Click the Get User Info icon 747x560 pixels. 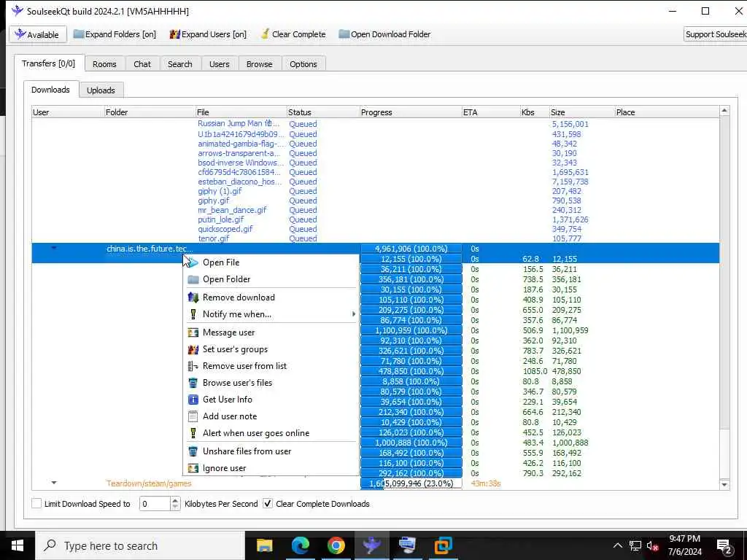tap(193, 399)
